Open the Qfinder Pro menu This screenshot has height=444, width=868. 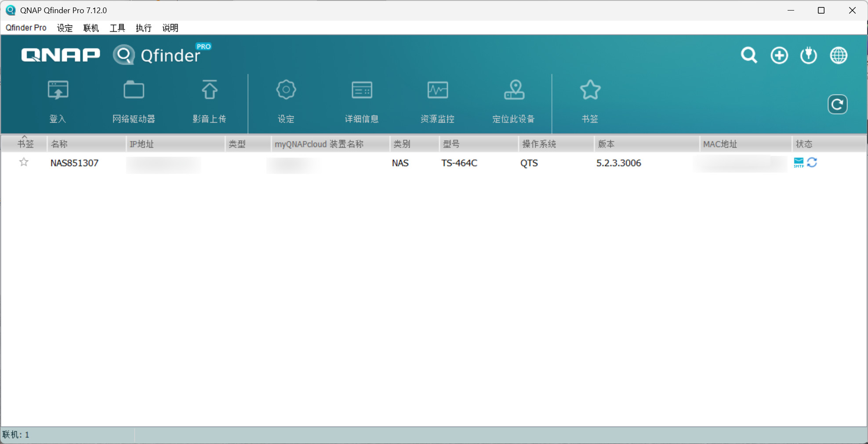pos(26,28)
